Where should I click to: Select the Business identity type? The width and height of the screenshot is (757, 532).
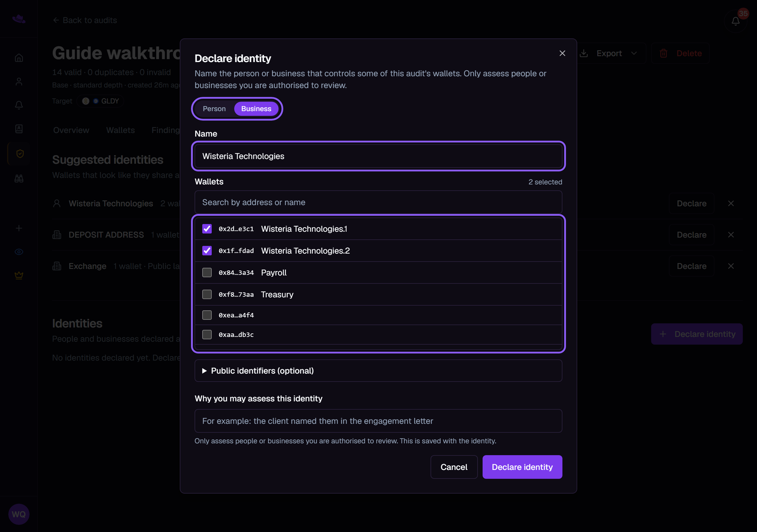pyautogui.click(x=256, y=109)
